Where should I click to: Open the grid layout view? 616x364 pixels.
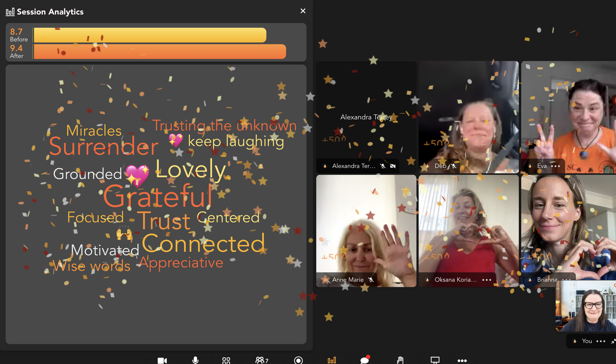pos(226,361)
